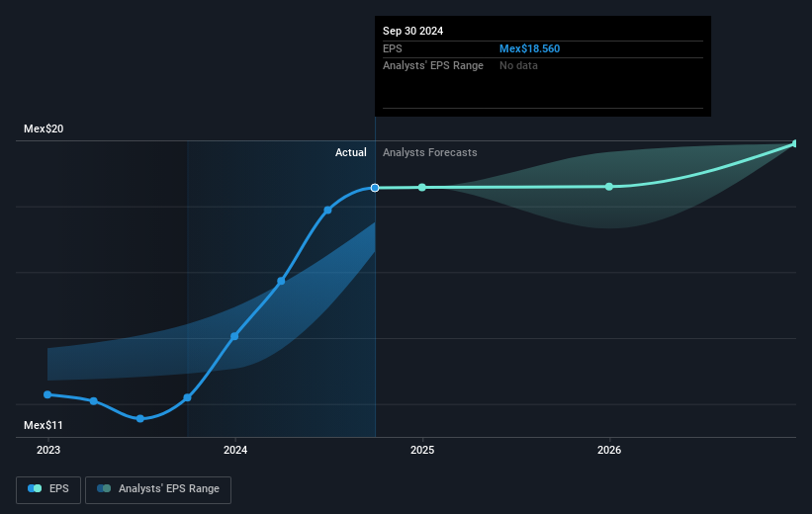Select the EPS data point at 2024 axis mark

(234, 336)
